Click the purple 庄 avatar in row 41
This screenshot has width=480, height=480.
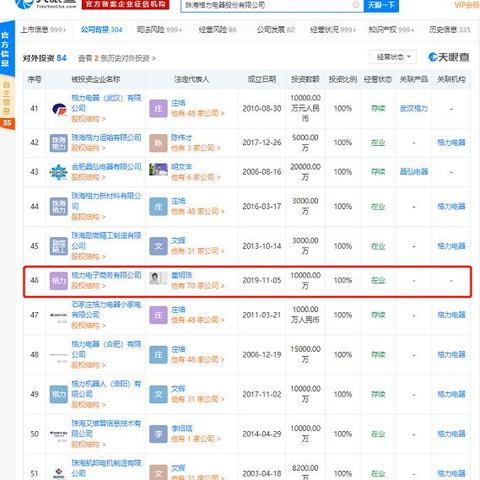158,109
